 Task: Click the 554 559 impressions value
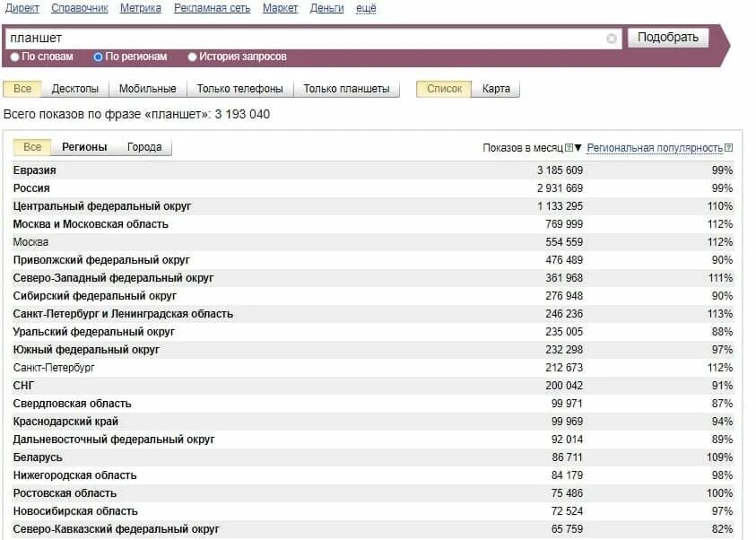[x=564, y=242]
